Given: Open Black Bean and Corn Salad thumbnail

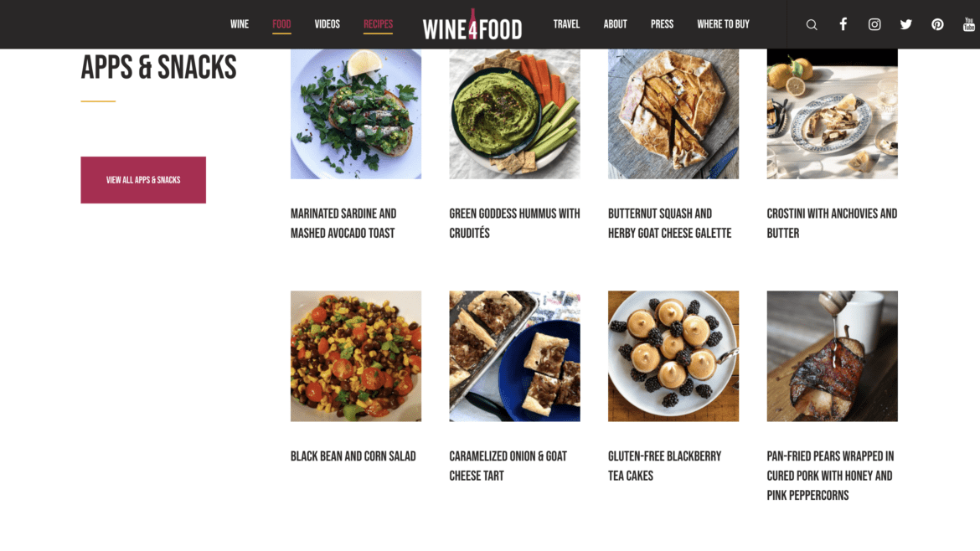Looking at the screenshot, I should pyautogui.click(x=356, y=356).
